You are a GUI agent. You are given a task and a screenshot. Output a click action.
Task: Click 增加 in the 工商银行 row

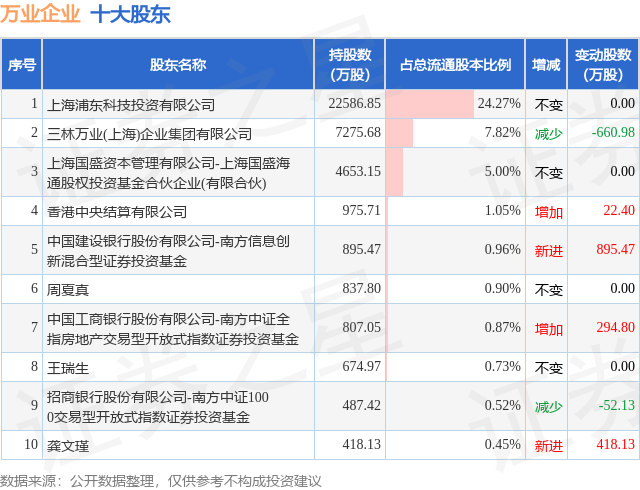[x=549, y=329]
